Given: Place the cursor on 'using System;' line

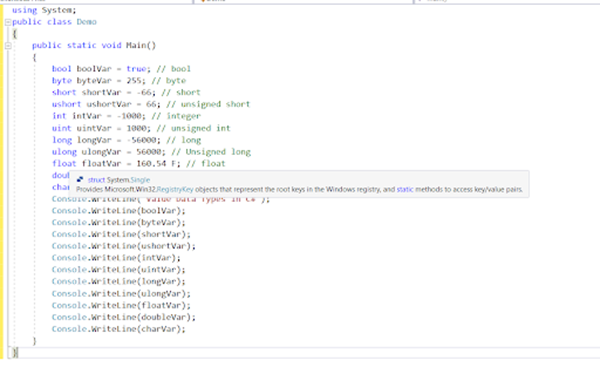Looking at the screenshot, I should pos(44,10).
